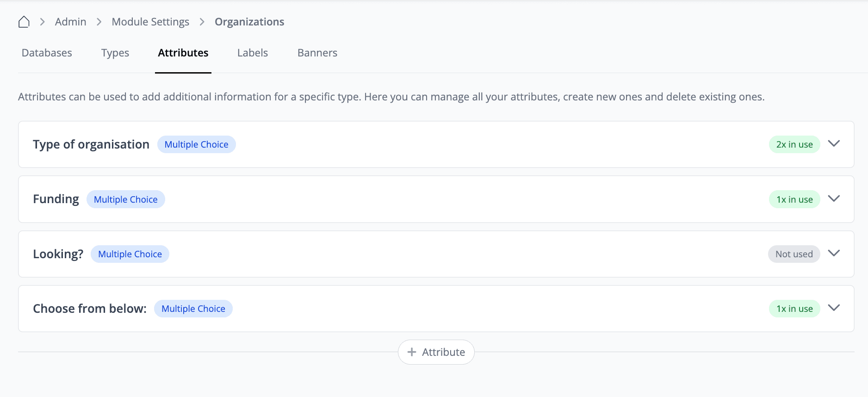Click the home icon in breadcrumb
The width and height of the screenshot is (868, 397).
pos(24,22)
